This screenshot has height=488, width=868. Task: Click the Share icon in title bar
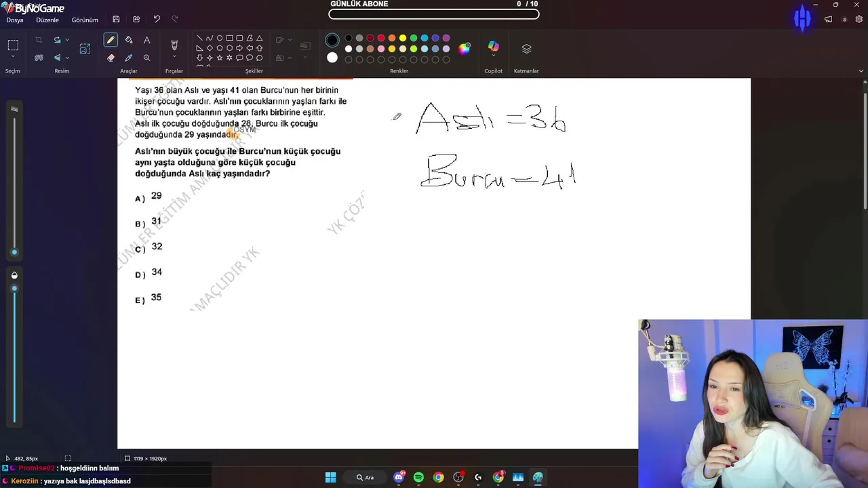coord(136,20)
